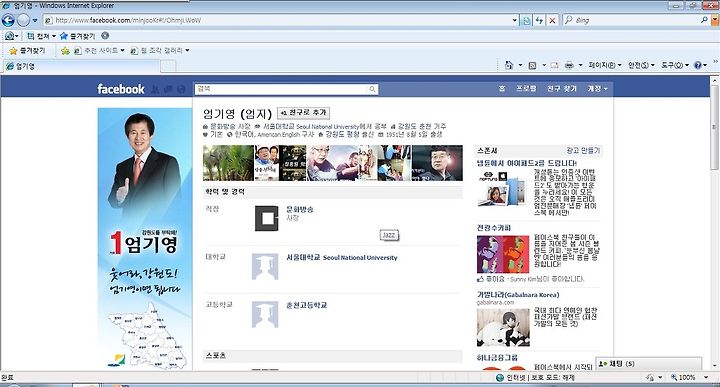Viewport: 720px width, 387px height.
Task: Open the last photo of man with glasses
Action: click(437, 163)
